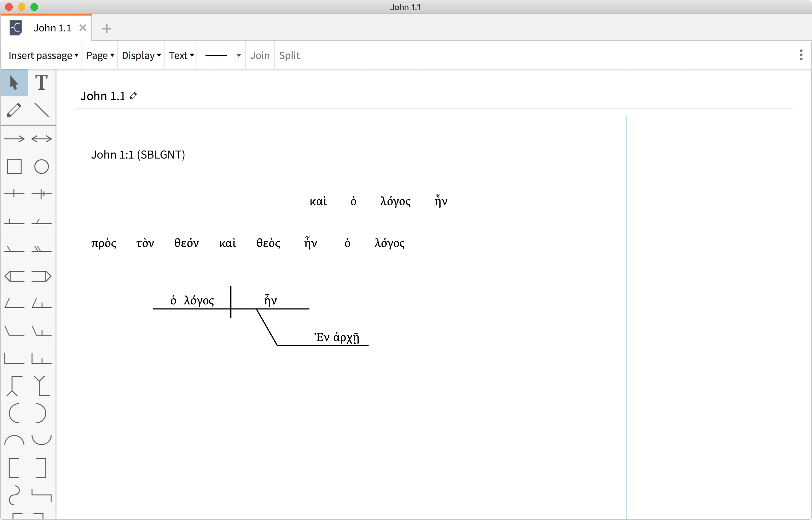Expand the Display dropdown menu

tap(141, 55)
